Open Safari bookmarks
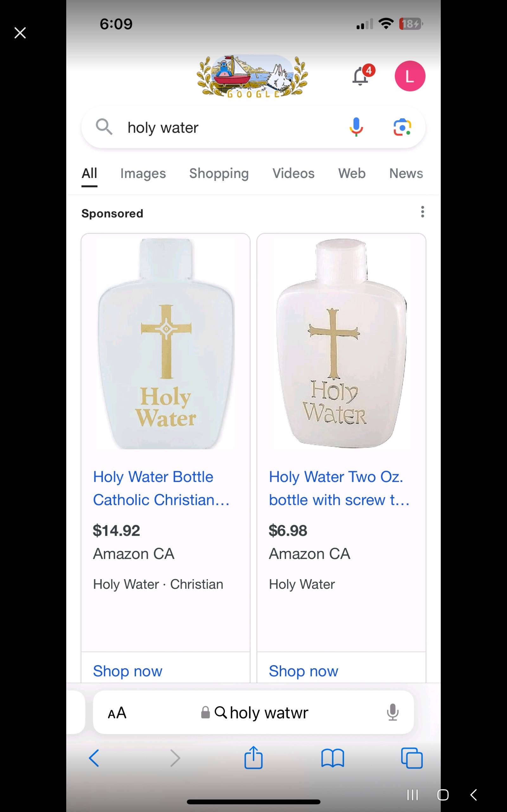507x812 pixels. pyautogui.click(x=332, y=758)
